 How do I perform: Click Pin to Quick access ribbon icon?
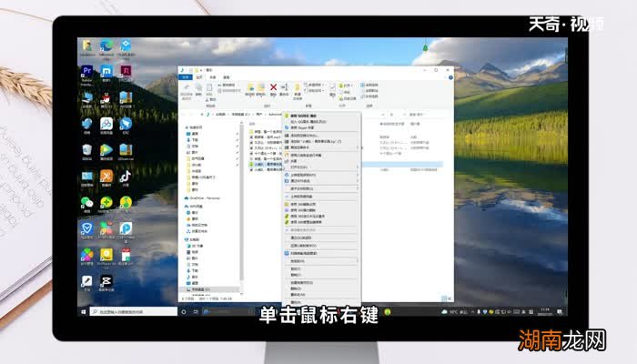(x=187, y=91)
